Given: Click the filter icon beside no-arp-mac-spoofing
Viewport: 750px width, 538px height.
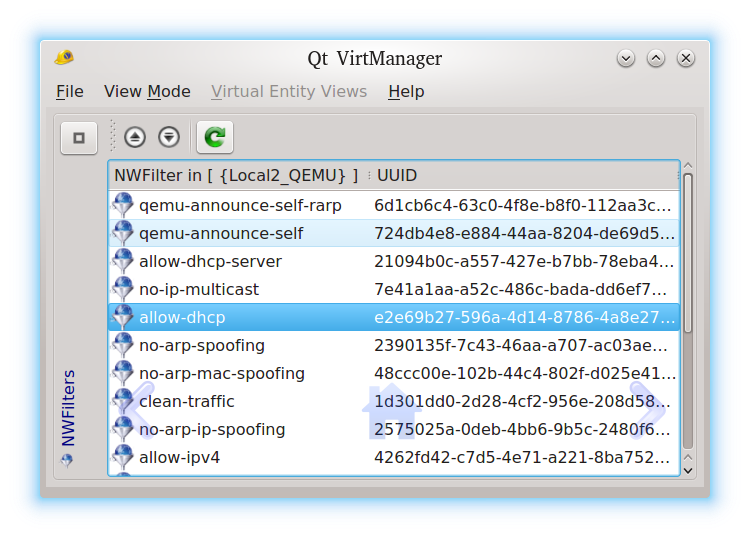Looking at the screenshot, I should (x=123, y=373).
